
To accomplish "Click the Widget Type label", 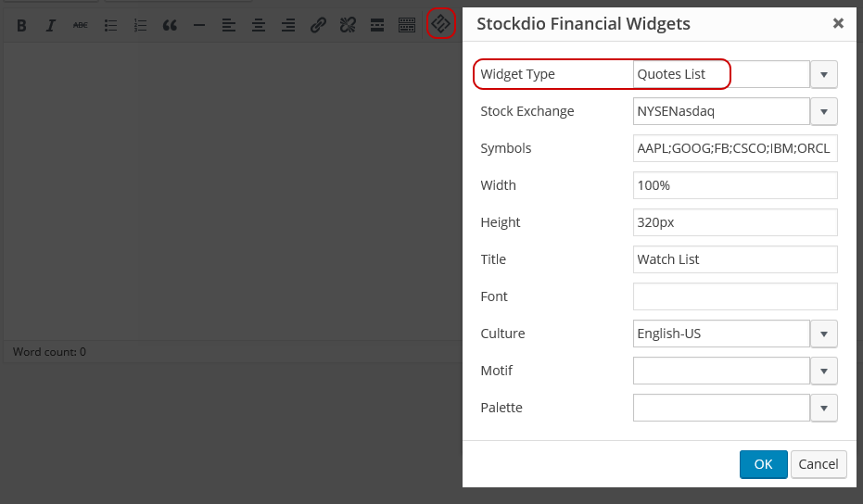I will pos(517,74).
